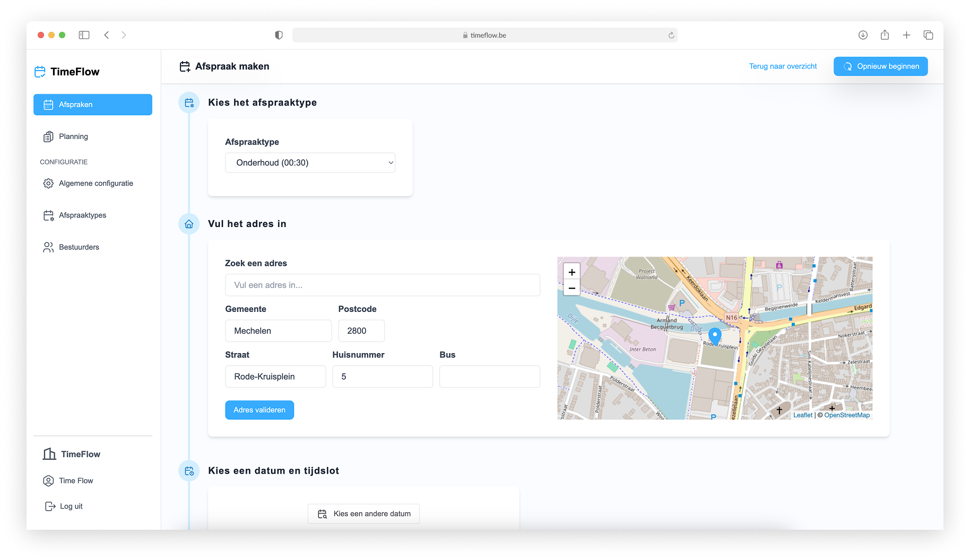Viewport: 970px width, 560px height.
Task: Click the Planning document icon
Action: (48, 136)
